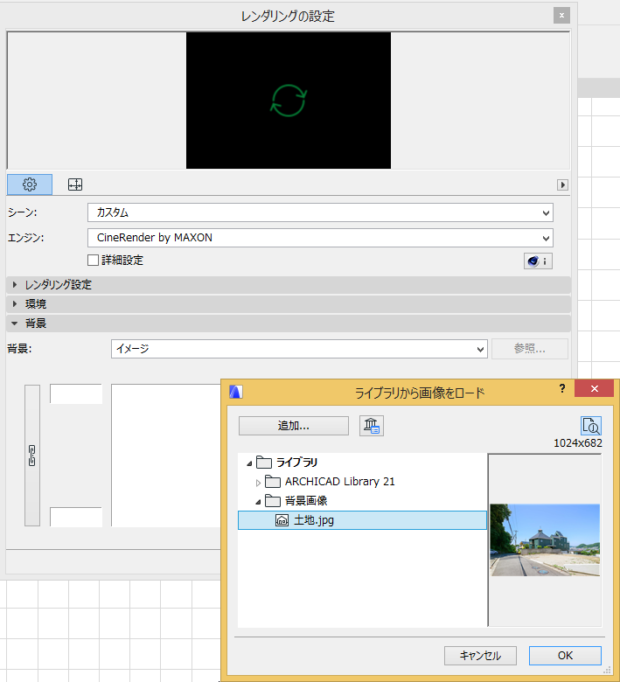This screenshot has width=620, height=682.
Task: Select the 土地.jpg file
Action: (x=362, y=520)
